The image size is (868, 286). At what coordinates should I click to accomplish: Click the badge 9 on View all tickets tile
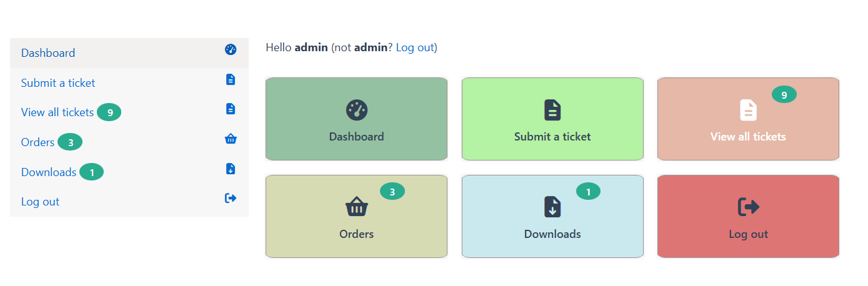tap(784, 95)
